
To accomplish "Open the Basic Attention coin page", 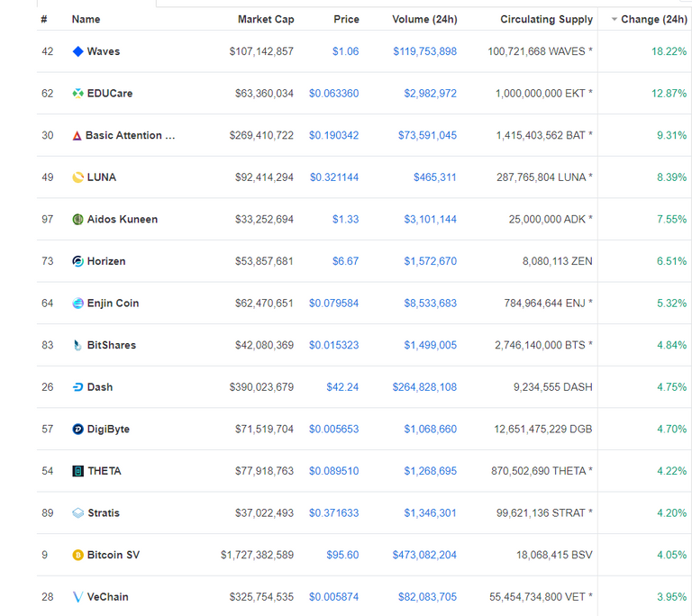I will 130,135.
